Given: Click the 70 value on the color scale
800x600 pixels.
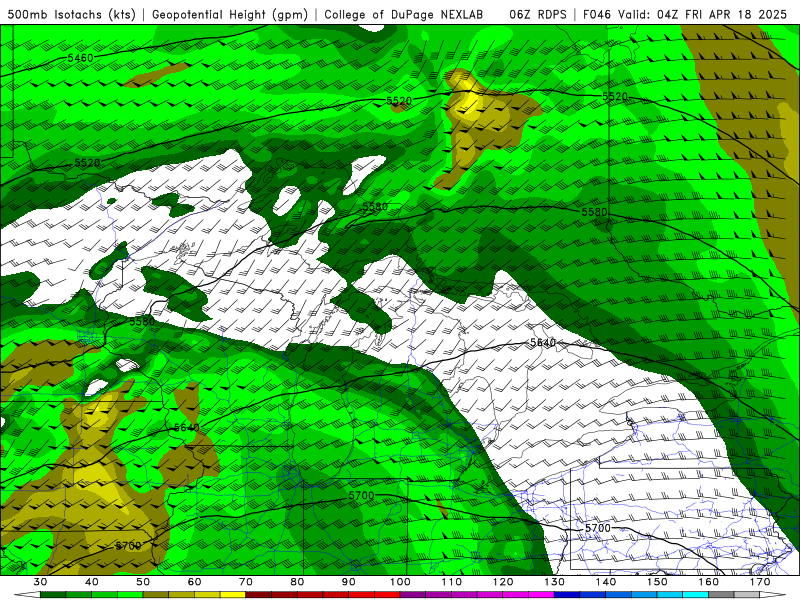Looking at the screenshot, I should [246, 582].
